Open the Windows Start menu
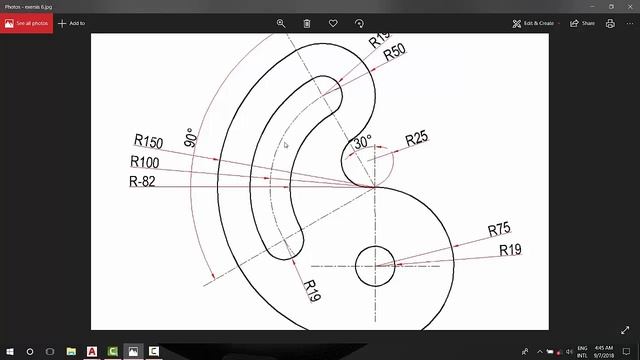The image size is (640, 360). tap(10, 351)
